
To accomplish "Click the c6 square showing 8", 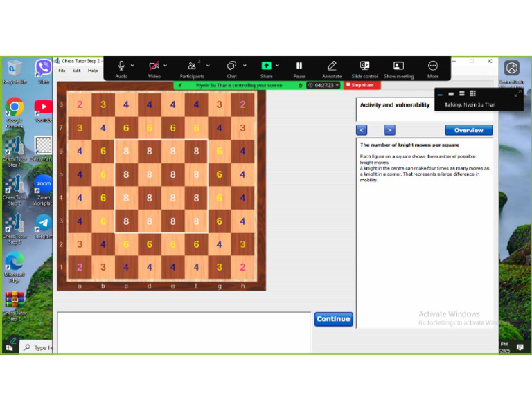I will [126, 151].
